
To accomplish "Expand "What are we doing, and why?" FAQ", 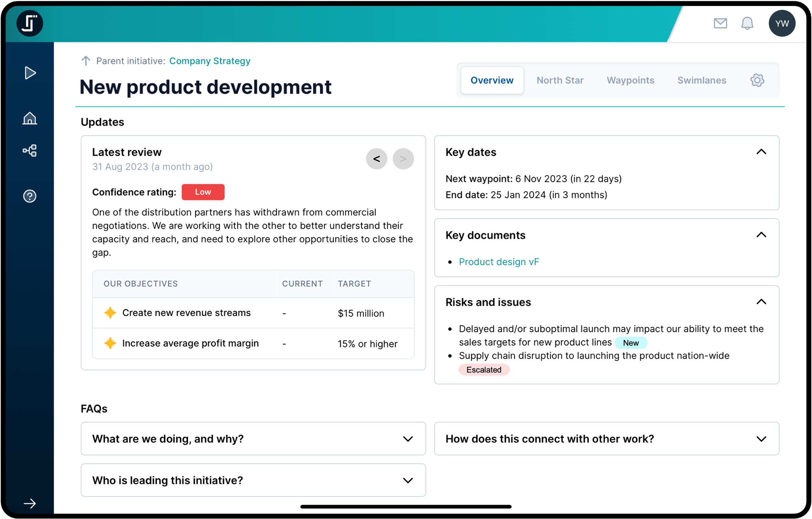I will [408, 439].
